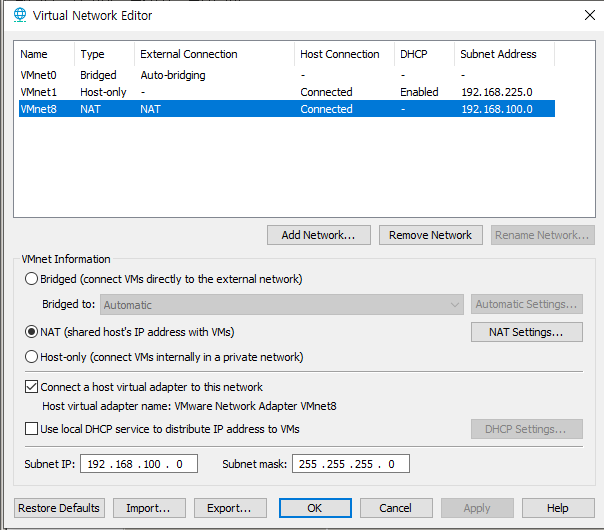The height and width of the screenshot is (530, 604).
Task: Click the Rename Network button
Action: tap(542, 235)
